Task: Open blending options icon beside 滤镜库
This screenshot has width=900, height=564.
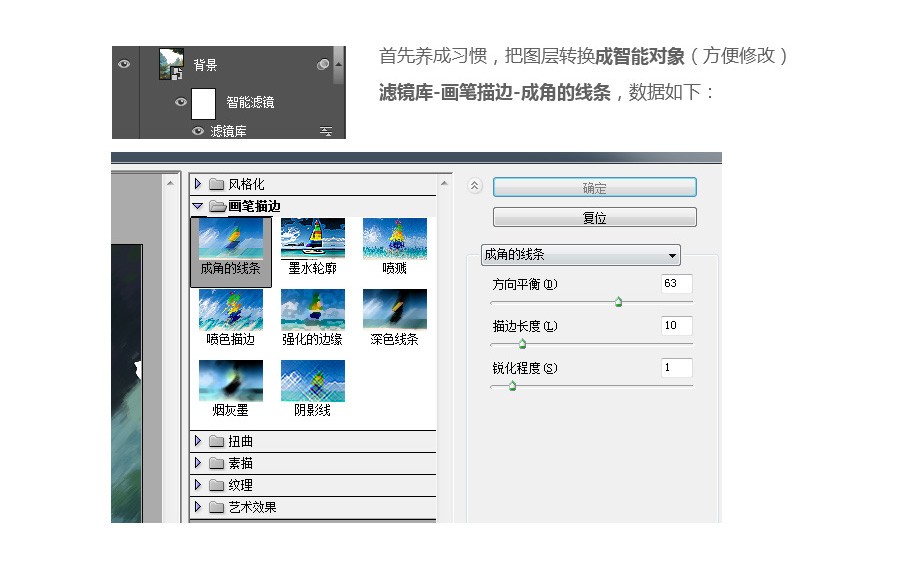Action: [325, 131]
